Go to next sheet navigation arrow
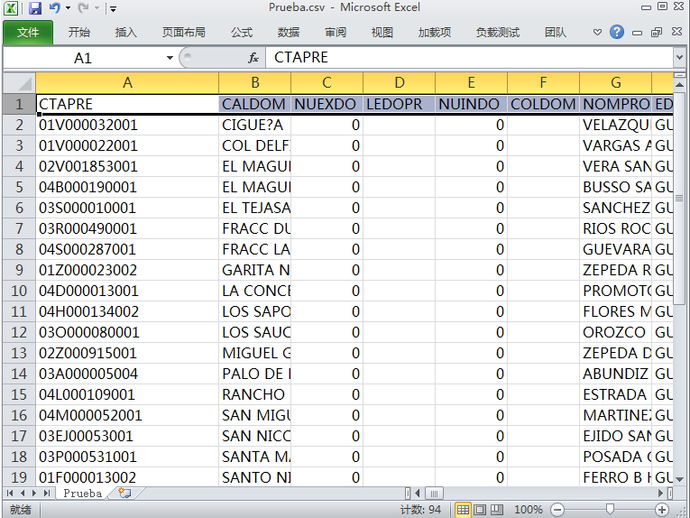 [x=34, y=493]
